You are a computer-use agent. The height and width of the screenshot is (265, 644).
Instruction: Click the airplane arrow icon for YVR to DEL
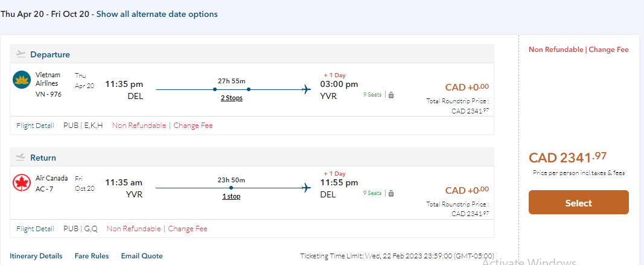pyautogui.click(x=307, y=188)
